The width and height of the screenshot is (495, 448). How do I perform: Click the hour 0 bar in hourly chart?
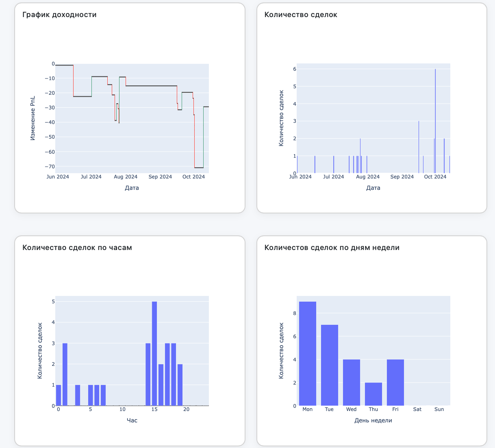pyautogui.click(x=59, y=395)
